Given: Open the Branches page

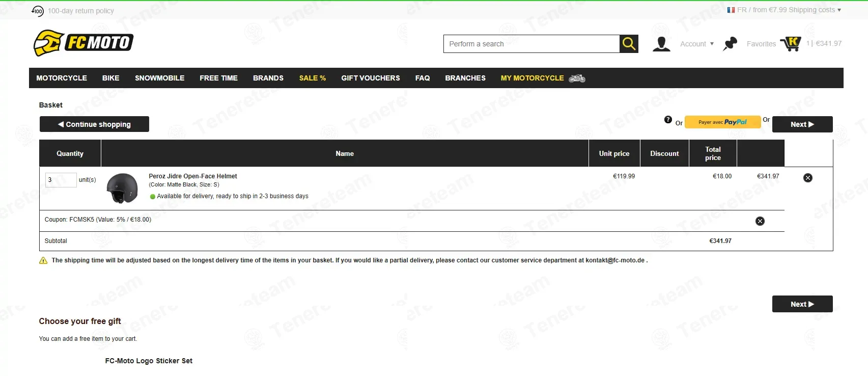Looking at the screenshot, I should (x=465, y=78).
